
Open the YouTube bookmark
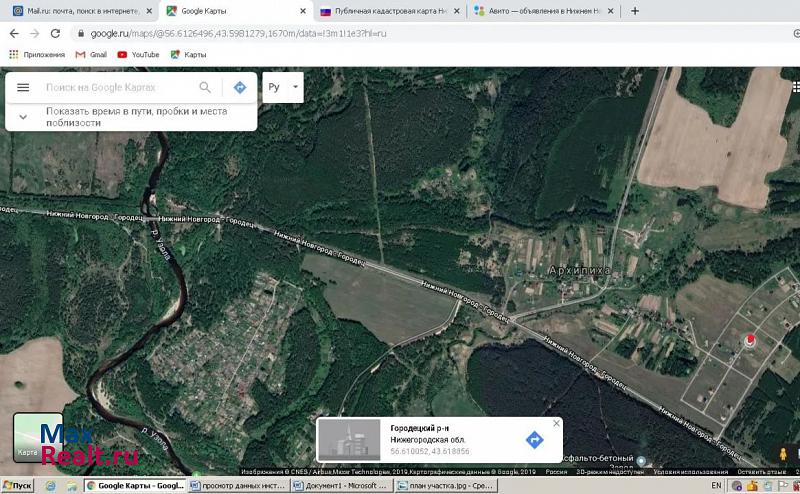coord(138,54)
